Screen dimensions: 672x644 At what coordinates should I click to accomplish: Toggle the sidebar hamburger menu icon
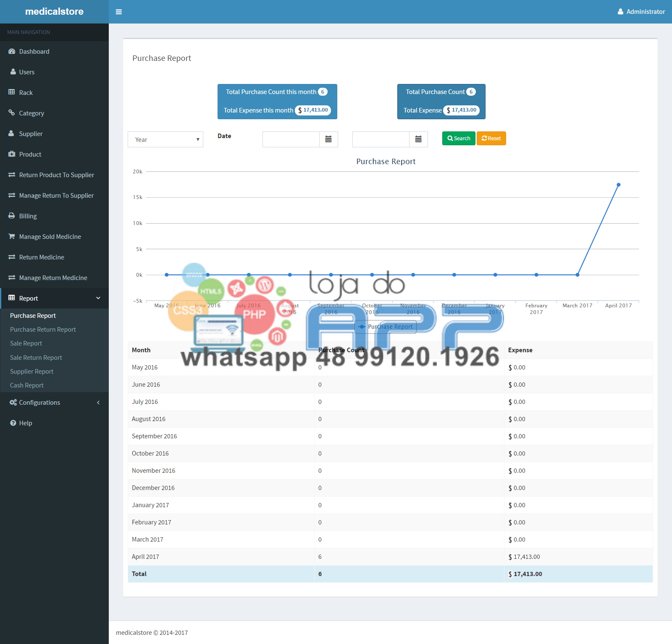click(x=119, y=12)
